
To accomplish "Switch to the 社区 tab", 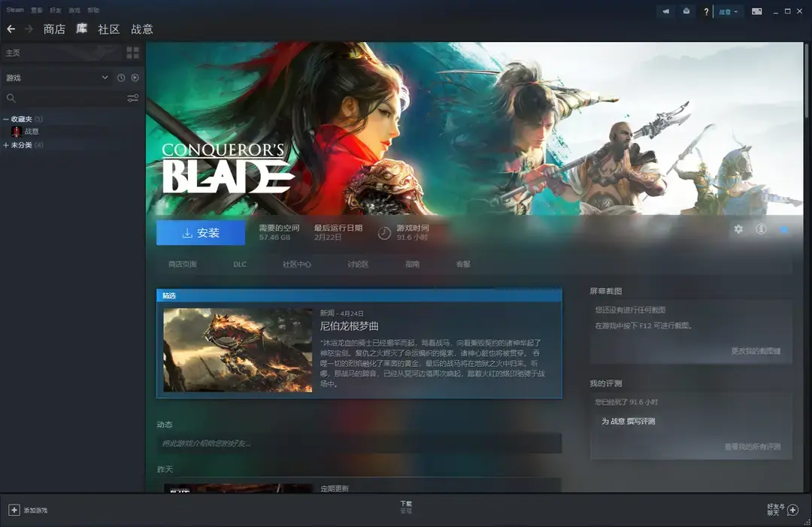I will (x=109, y=29).
